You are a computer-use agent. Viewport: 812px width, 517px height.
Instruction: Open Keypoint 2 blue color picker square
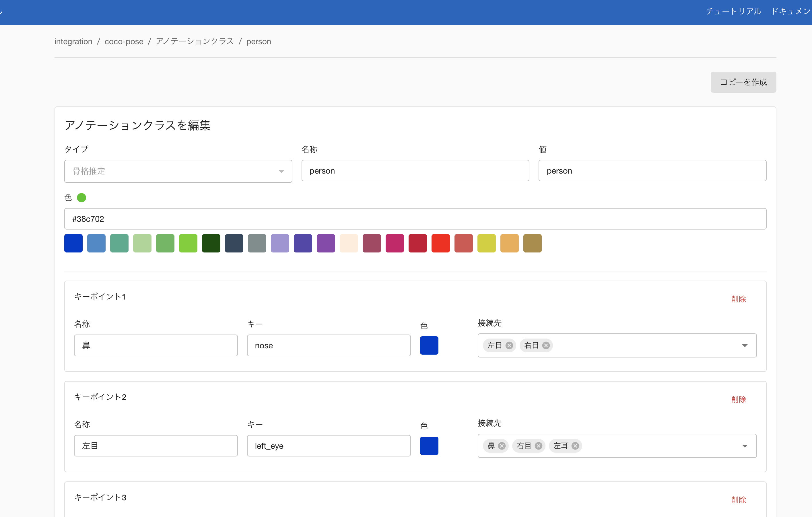point(429,446)
